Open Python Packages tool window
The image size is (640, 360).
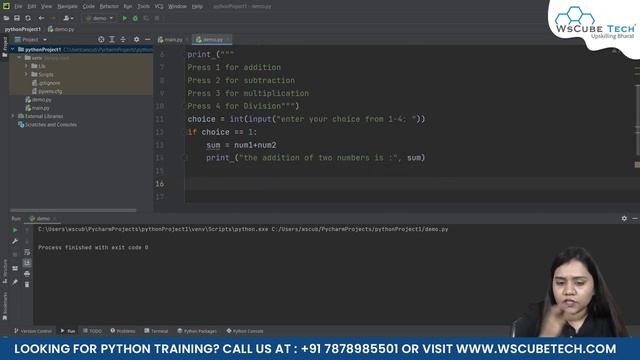tap(197, 331)
